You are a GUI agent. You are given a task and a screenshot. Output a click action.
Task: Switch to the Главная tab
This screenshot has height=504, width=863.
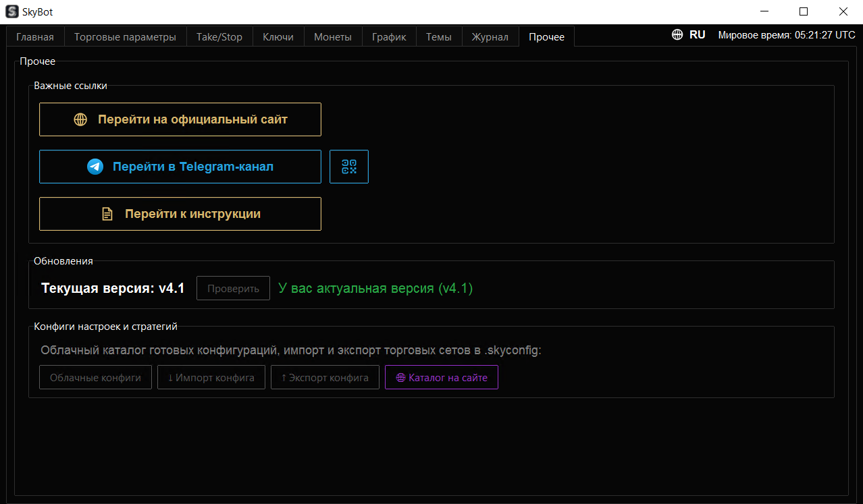(35, 37)
